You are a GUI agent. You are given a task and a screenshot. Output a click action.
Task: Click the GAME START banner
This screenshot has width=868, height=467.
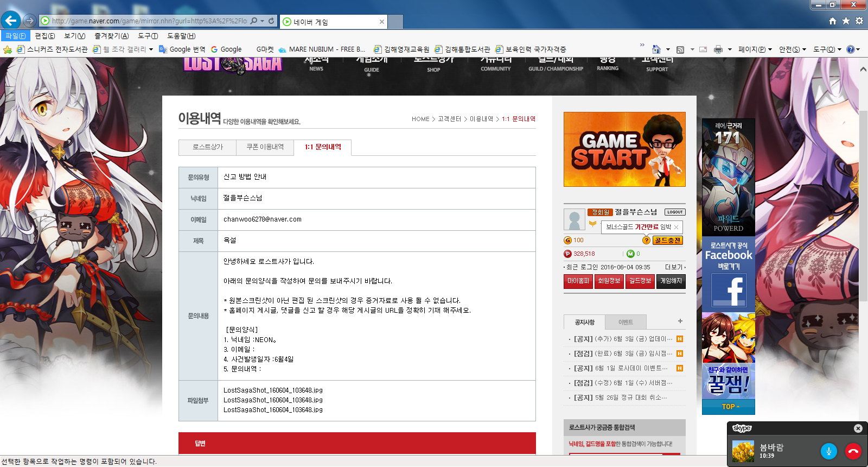624,149
